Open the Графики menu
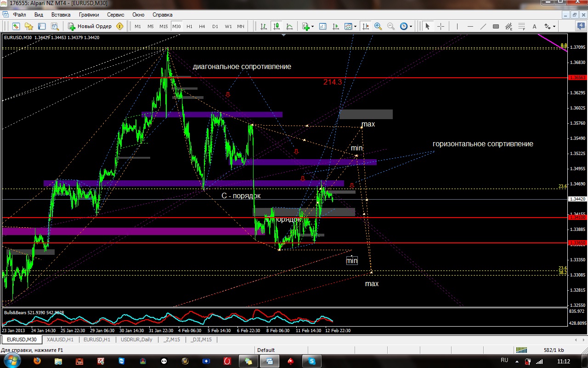Image resolution: width=588 pixels, height=368 pixels. [x=89, y=15]
